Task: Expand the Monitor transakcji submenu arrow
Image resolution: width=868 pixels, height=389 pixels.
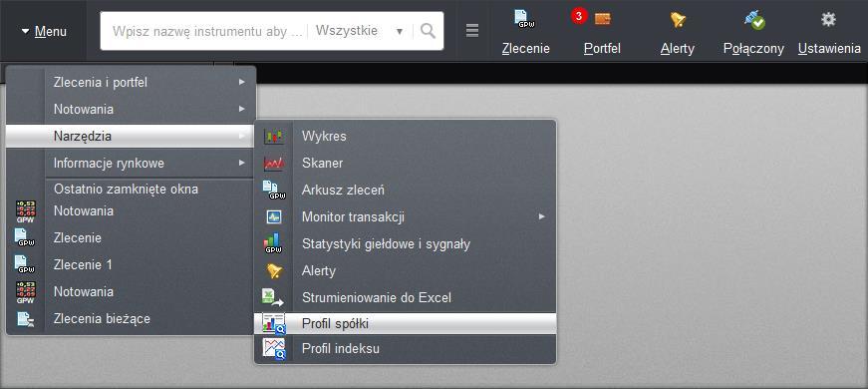Action: pos(542,216)
